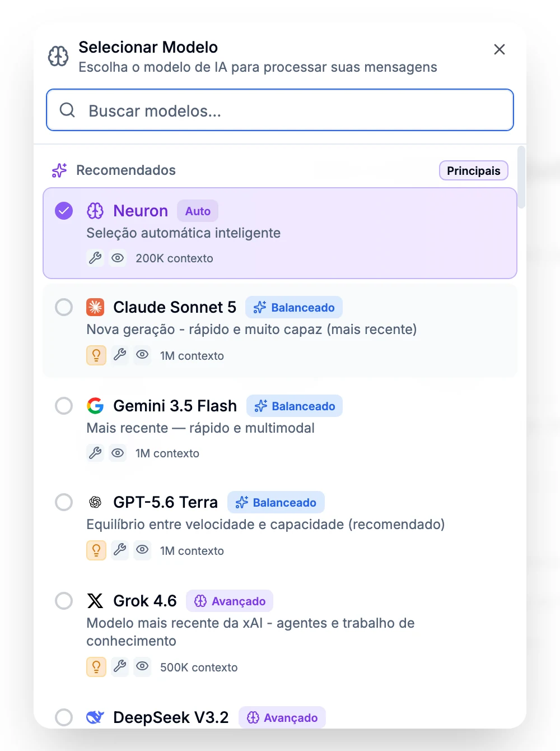
Task: Click the Auto badge on Neuron
Action: pyautogui.click(x=198, y=211)
